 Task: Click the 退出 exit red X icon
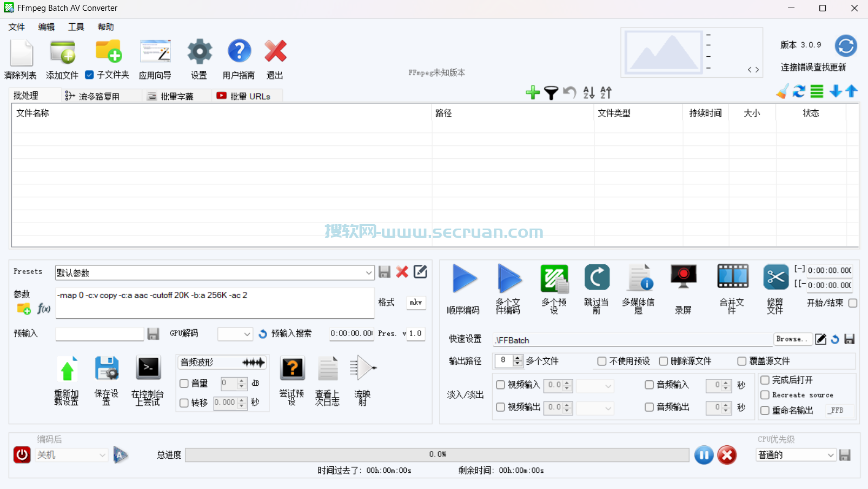coord(275,51)
